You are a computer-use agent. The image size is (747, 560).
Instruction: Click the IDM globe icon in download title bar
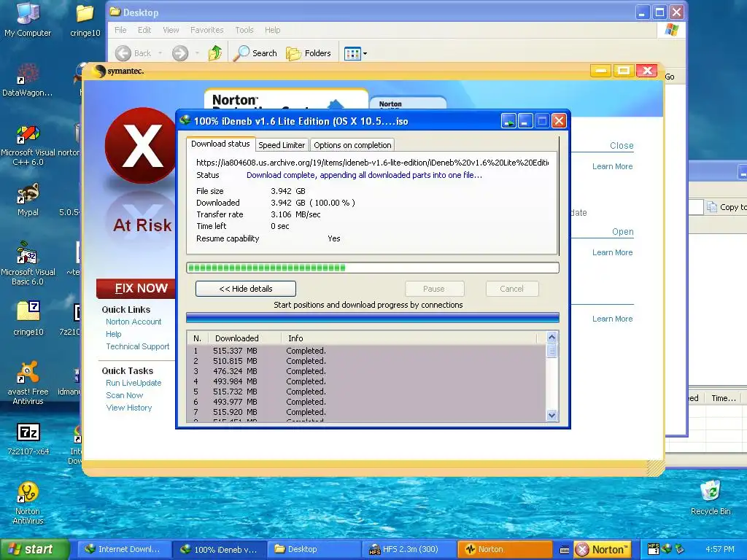tap(185, 120)
